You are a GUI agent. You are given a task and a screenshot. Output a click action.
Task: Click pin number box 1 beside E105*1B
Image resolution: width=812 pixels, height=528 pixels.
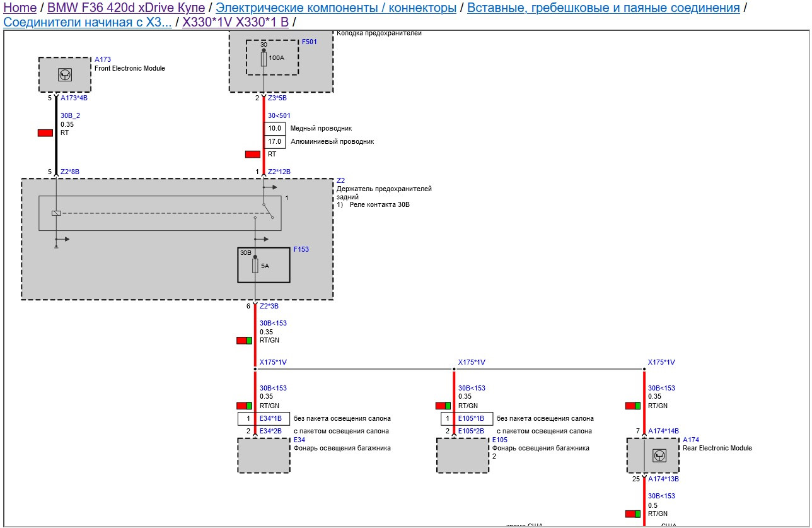click(x=447, y=418)
